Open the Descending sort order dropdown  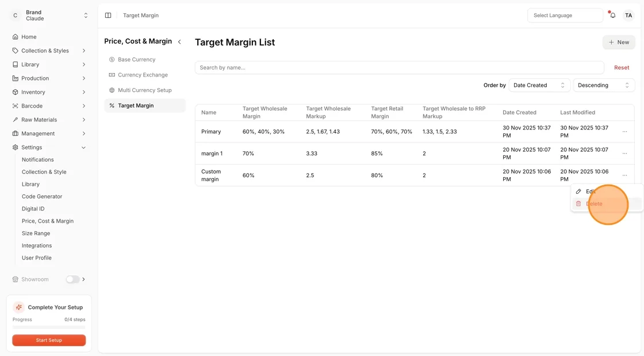click(604, 85)
